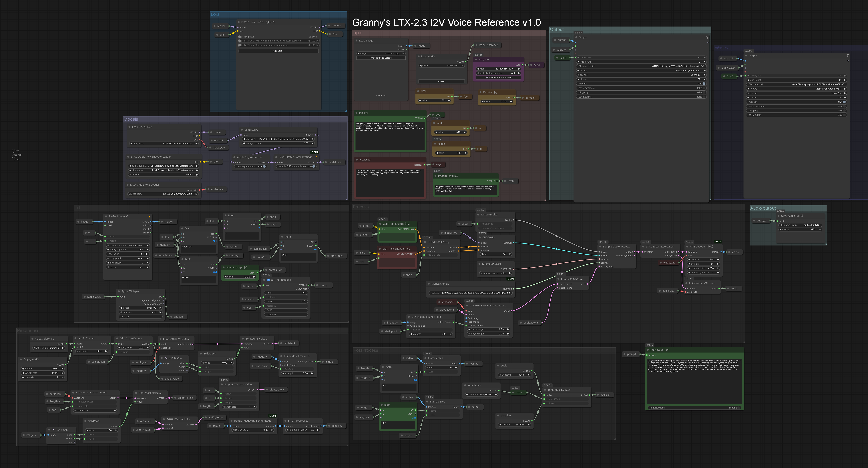Image resolution: width=868 pixels, height=468 pixels.
Task: Open sampler_name dropdown showing euler
Action: [496, 273]
